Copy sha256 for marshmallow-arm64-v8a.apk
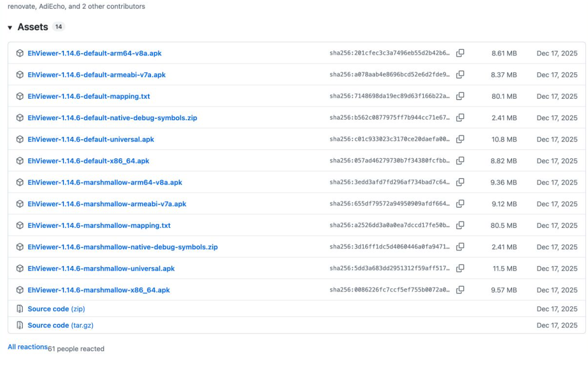The height and width of the screenshot is (369, 588). click(460, 182)
